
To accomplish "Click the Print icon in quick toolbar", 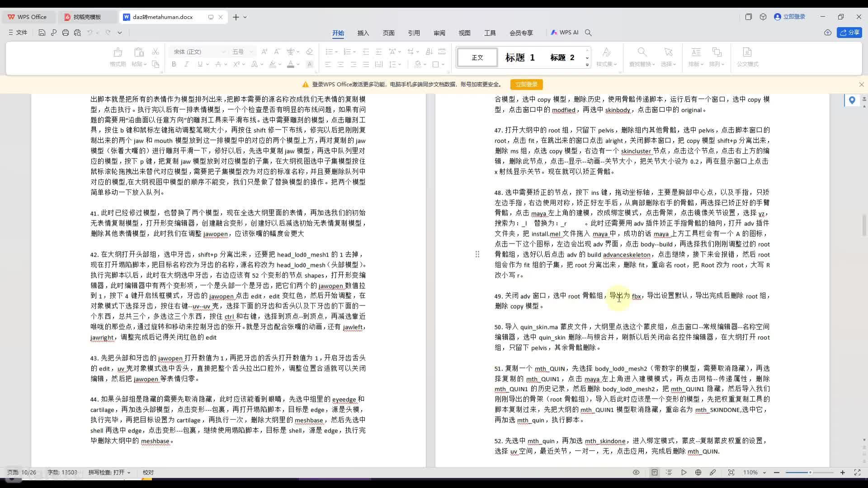I will [66, 33].
